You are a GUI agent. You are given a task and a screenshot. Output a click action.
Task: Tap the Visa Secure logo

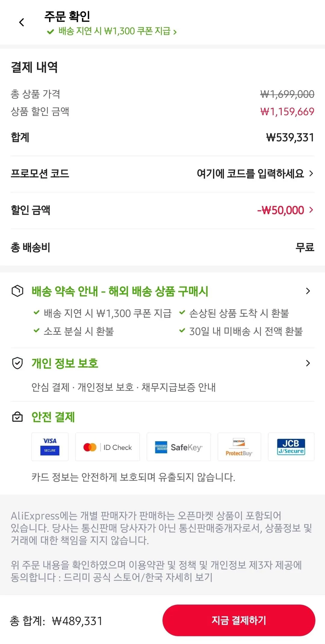click(x=50, y=447)
